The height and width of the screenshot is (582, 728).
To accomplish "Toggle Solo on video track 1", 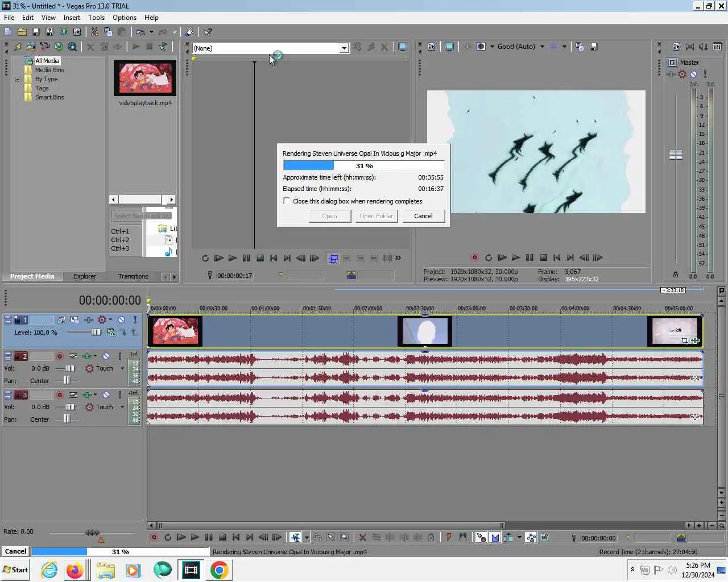I will click(135, 320).
